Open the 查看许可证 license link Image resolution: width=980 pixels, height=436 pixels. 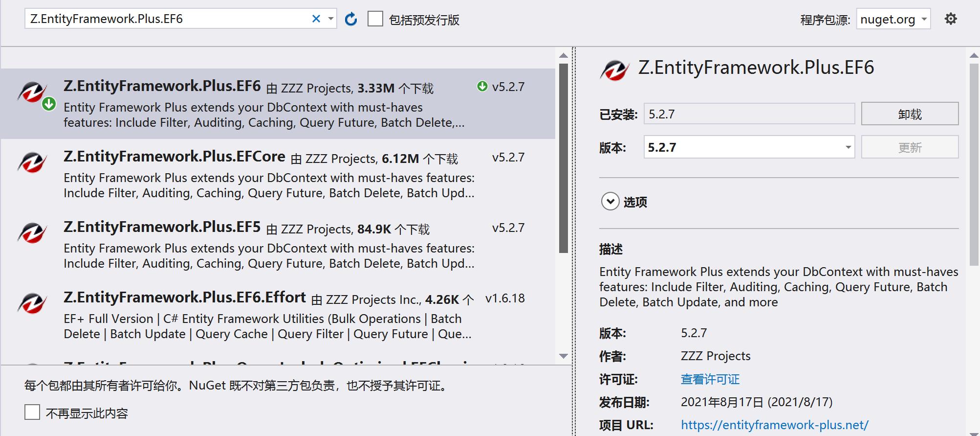(x=710, y=379)
